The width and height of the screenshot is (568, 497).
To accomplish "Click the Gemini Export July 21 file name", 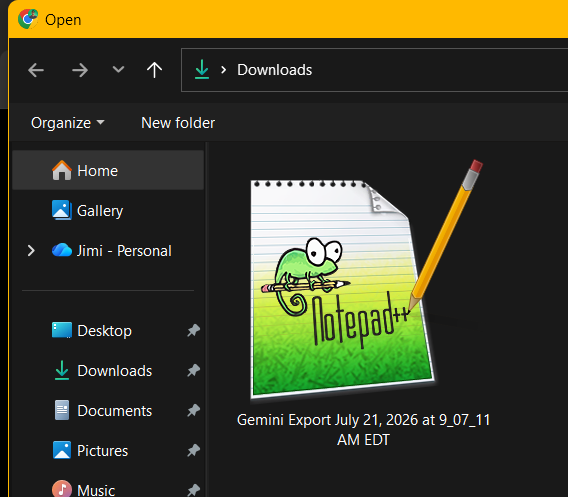I will coord(363,430).
